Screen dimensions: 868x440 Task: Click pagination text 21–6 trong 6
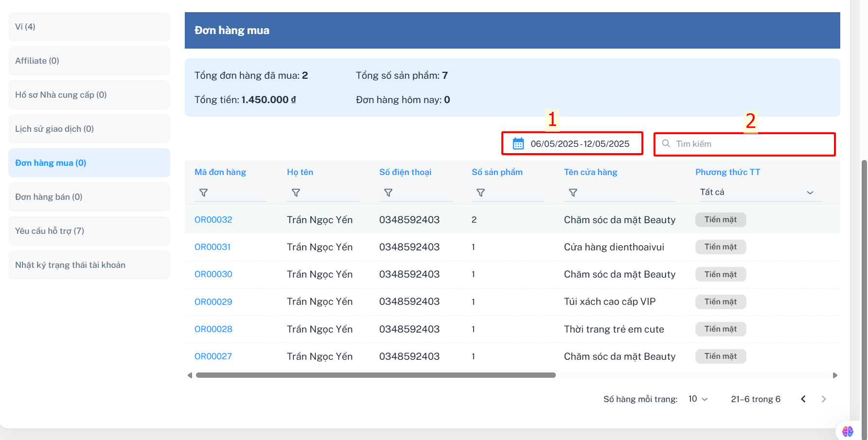pos(756,399)
